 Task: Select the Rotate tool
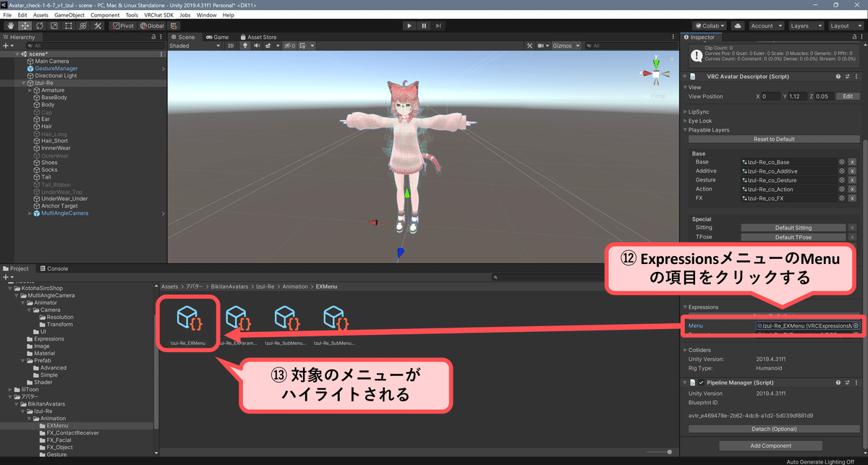point(39,25)
